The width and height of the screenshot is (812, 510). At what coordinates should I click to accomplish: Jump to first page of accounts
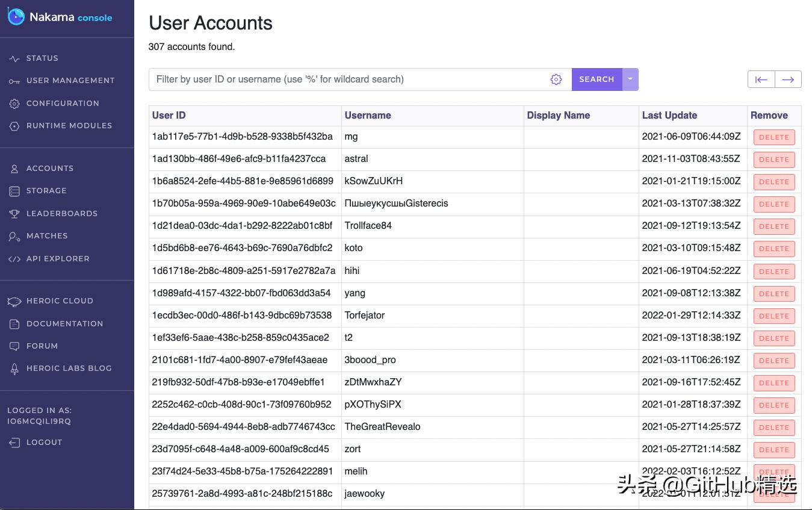761,79
